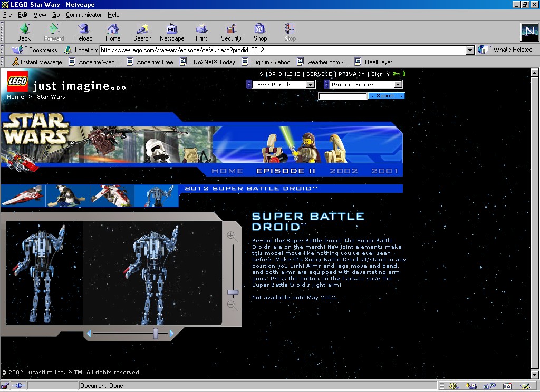Click the page scrollbar up arrow
This screenshot has height=392, width=540.
tap(535, 73)
